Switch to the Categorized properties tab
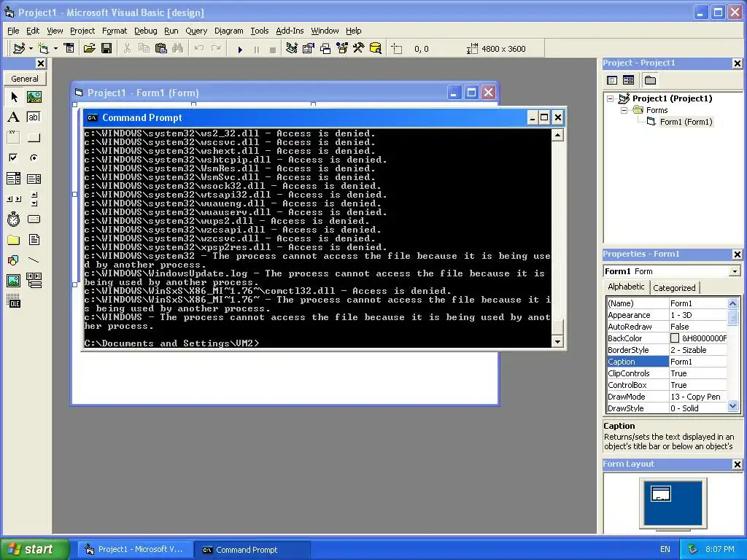This screenshot has height=560, width=747. [x=674, y=287]
